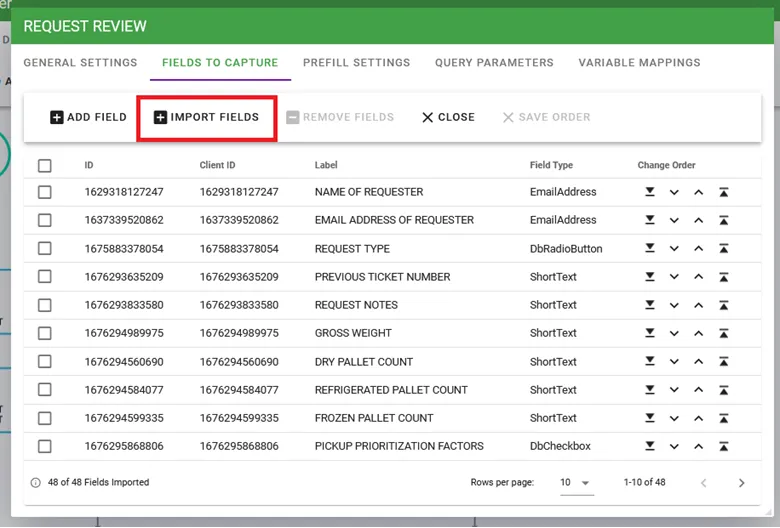Image resolution: width=780 pixels, height=528 pixels.
Task: Move PICKUP PRIORITIZATION FACTORS row to top
Action: click(x=723, y=447)
